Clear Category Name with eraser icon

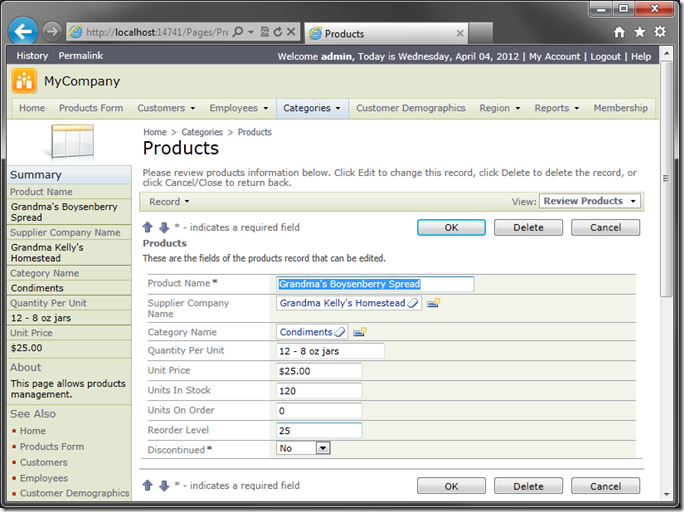pos(340,332)
